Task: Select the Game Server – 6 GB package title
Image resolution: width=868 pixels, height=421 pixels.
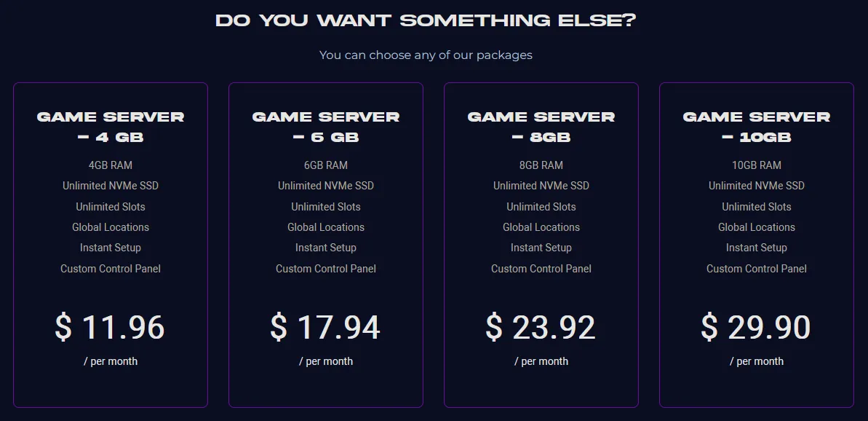Action: point(326,127)
